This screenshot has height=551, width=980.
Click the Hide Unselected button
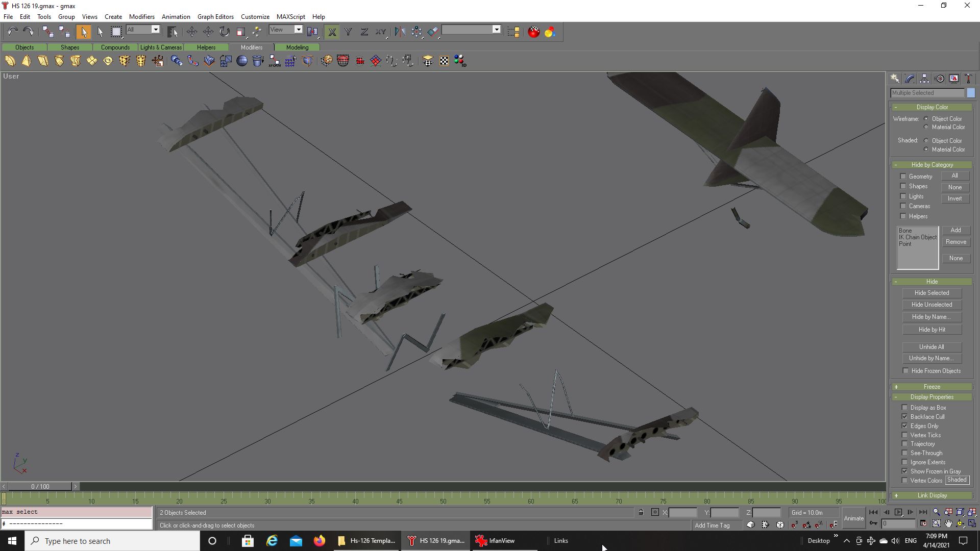(x=932, y=305)
